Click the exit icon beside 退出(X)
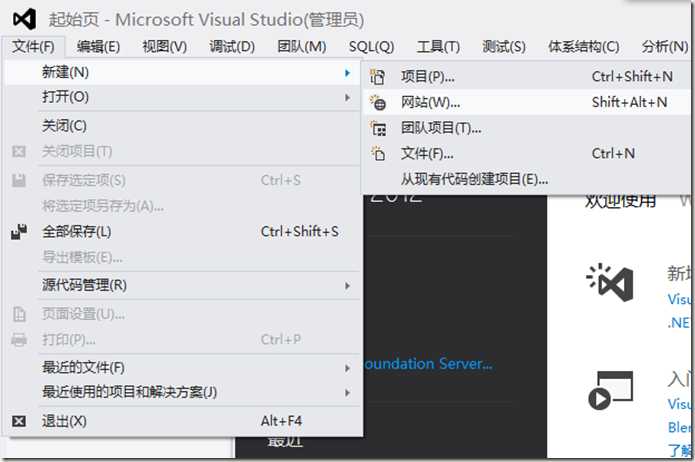The image size is (695, 462). click(x=19, y=421)
